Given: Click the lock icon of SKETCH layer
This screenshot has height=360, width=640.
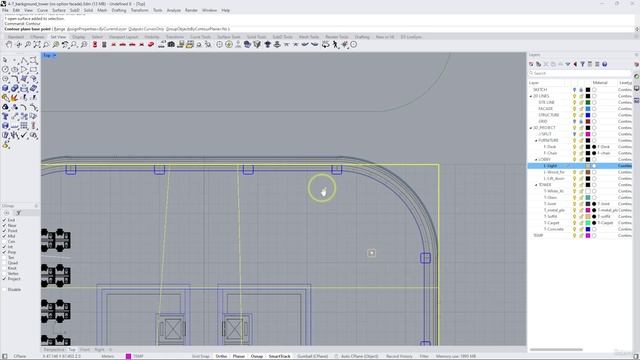Looking at the screenshot, I should click(581, 89).
